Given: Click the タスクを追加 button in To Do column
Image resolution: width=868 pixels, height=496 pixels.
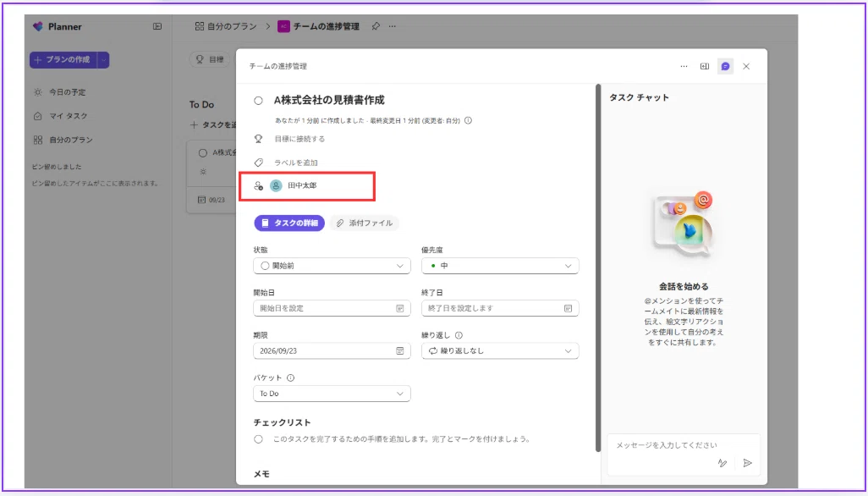Looking at the screenshot, I should click(x=214, y=125).
